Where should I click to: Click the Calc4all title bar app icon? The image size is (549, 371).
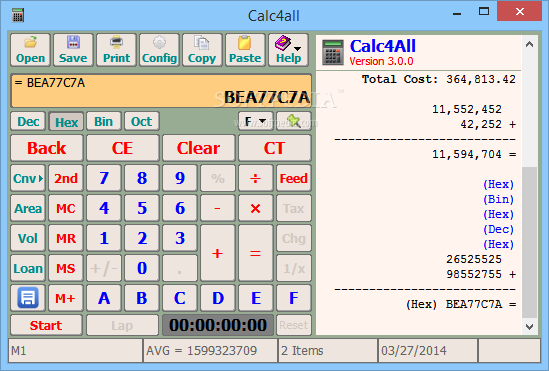(18, 15)
